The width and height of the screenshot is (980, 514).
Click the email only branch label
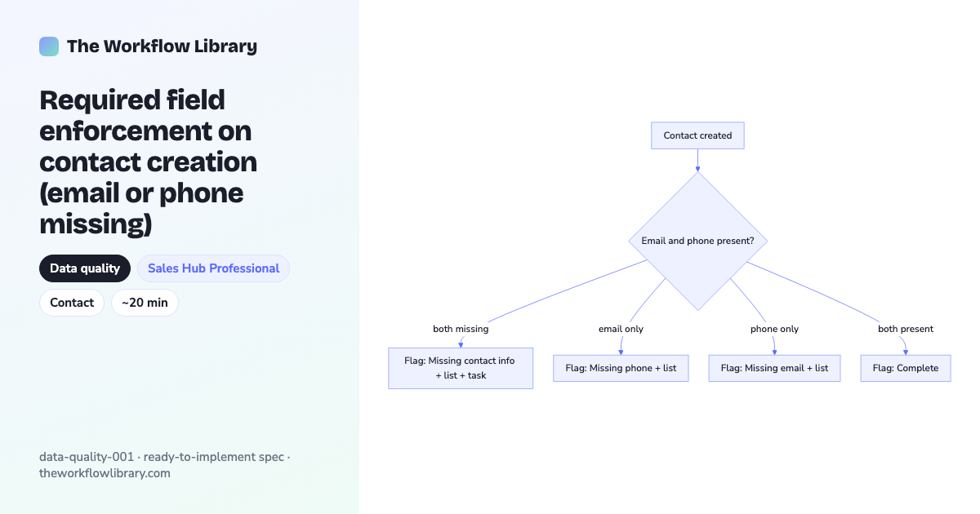[x=621, y=329]
